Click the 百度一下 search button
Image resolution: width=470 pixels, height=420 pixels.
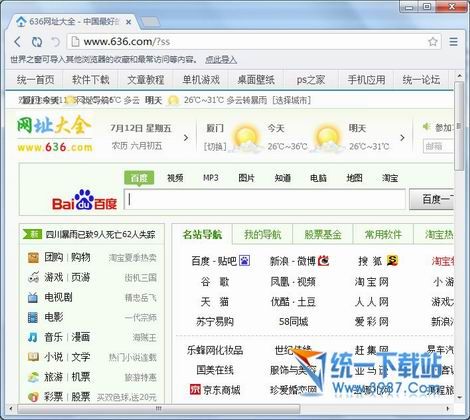click(431, 199)
